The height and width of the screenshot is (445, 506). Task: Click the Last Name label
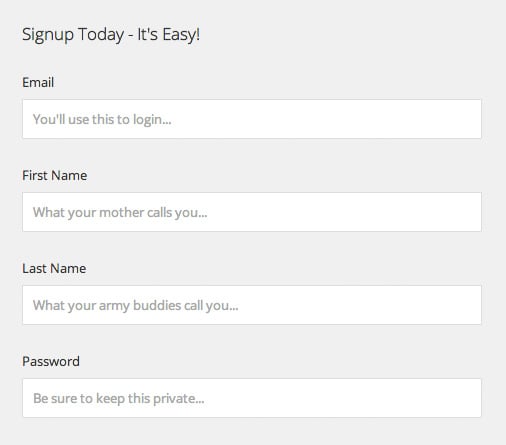(54, 268)
